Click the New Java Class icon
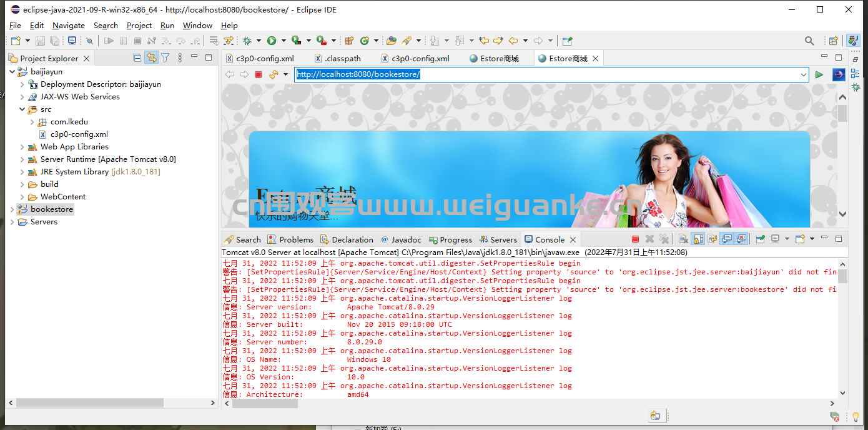Viewport: 868px width, 430px height. click(364, 41)
